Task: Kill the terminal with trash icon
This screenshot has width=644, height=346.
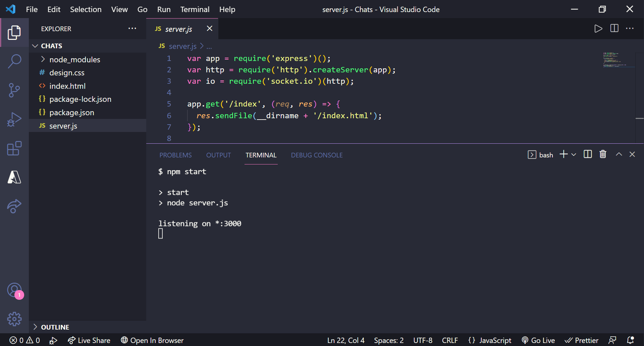Action: coord(603,154)
